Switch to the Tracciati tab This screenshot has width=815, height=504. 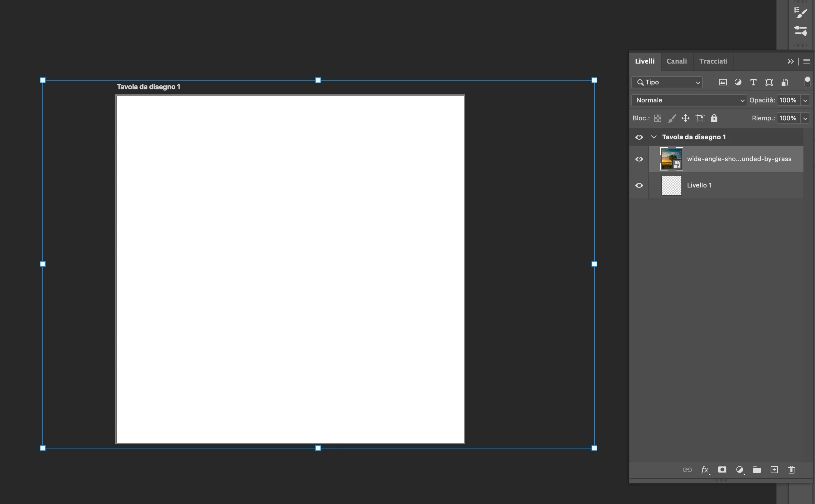coord(713,61)
